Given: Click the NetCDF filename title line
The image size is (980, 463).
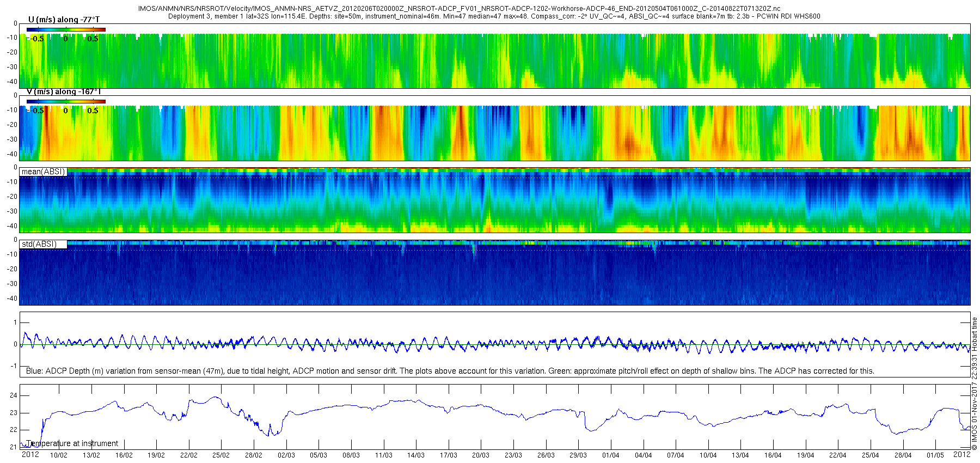Looking at the screenshot, I should tap(459, 9).
